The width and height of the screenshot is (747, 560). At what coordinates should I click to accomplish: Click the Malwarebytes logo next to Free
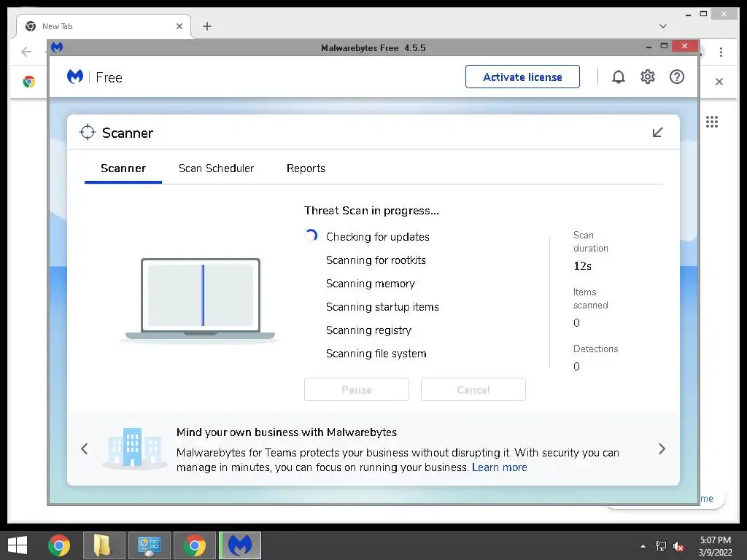tap(75, 77)
